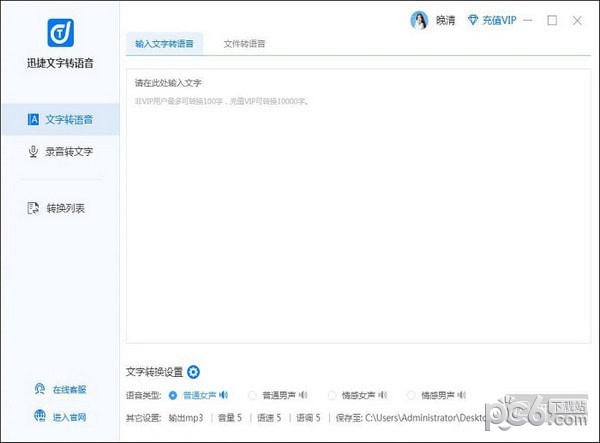Open 在线客服 online support

[x=60, y=389]
